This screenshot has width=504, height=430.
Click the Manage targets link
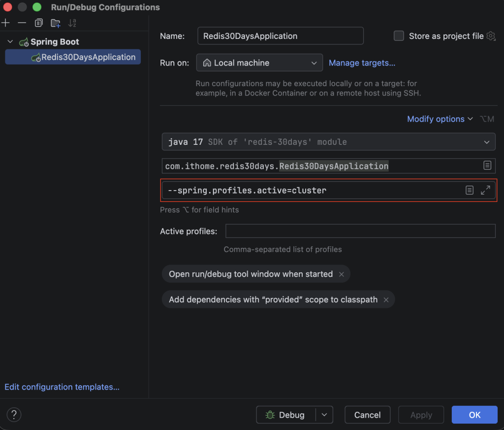(x=362, y=63)
